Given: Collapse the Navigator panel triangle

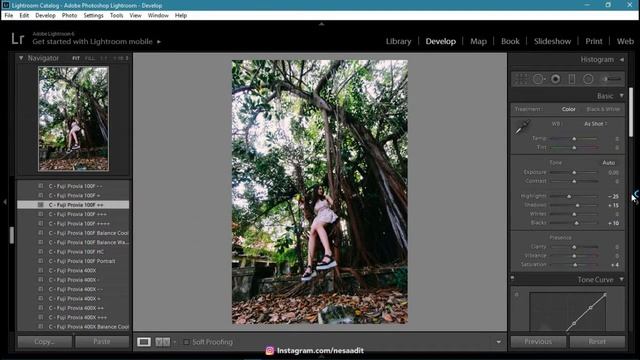Looking at the screenshot, I should click(21, 58).
